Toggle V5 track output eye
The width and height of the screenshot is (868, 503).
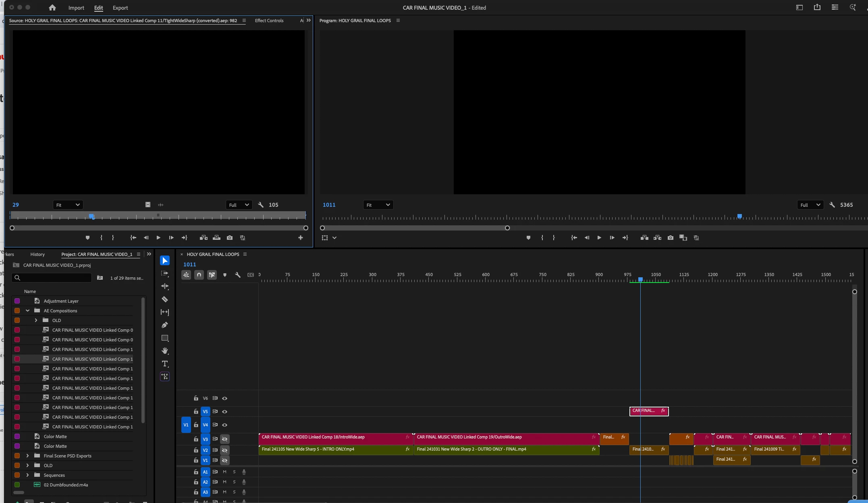[225, 412]
